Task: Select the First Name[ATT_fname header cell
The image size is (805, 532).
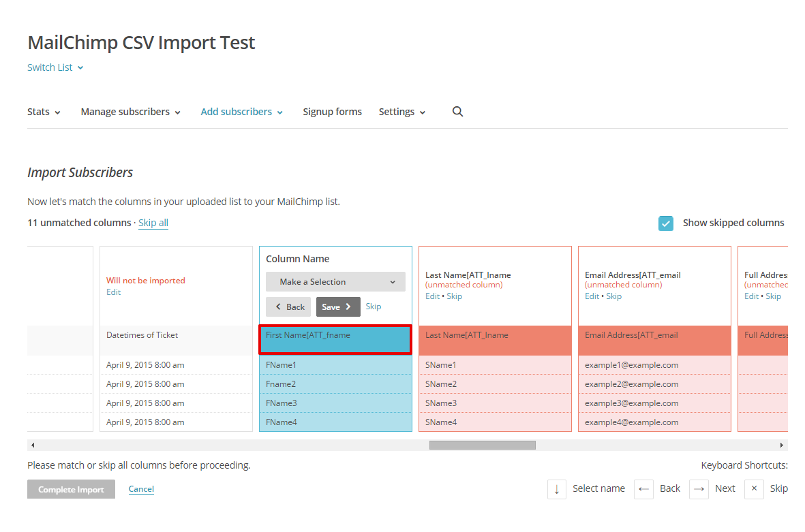Action: [335, 340]
